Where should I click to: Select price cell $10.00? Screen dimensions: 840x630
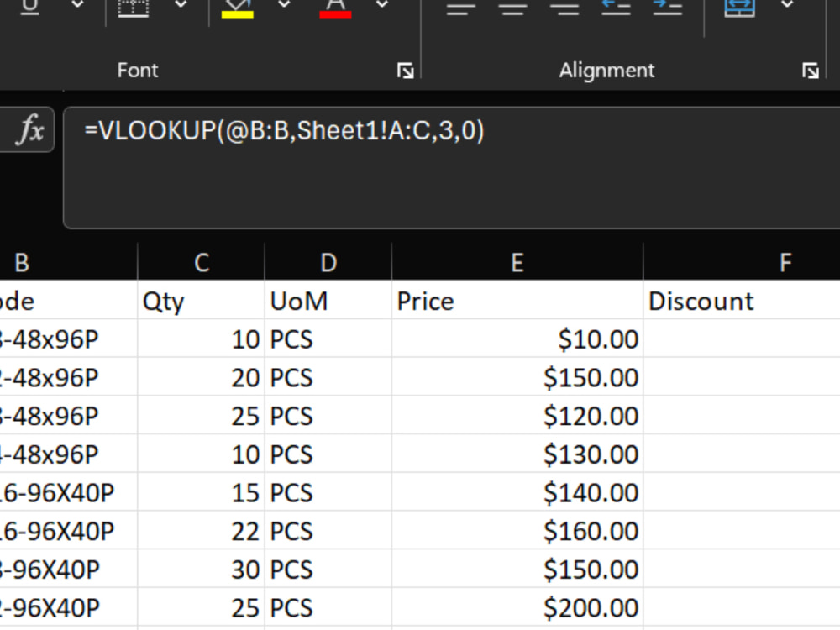point(517,339)
